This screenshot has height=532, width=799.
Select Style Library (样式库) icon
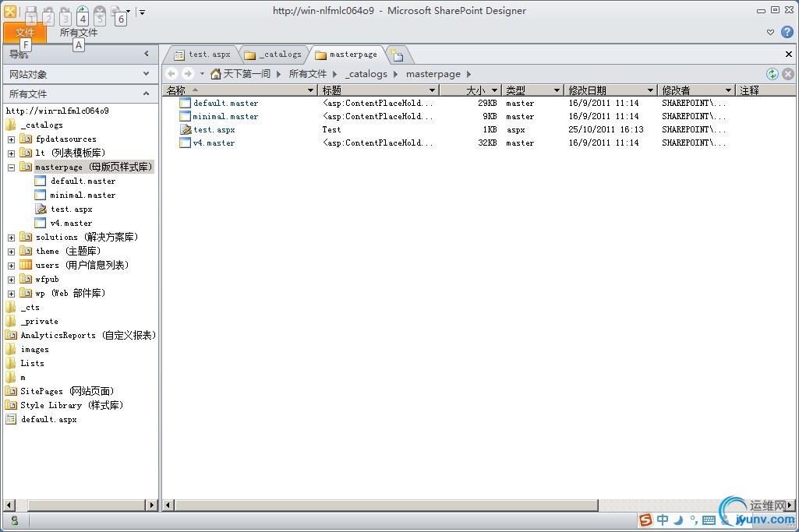(11, 405)
